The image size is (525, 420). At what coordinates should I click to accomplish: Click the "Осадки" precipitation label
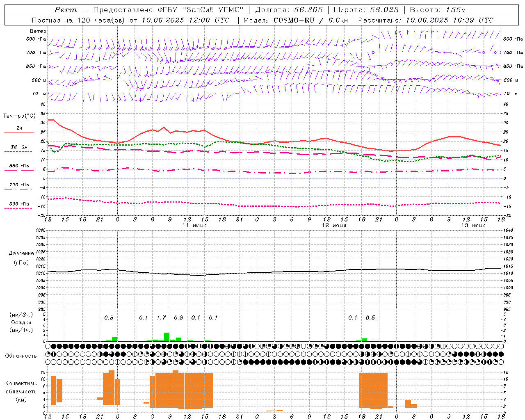click(x=21, y=322)
